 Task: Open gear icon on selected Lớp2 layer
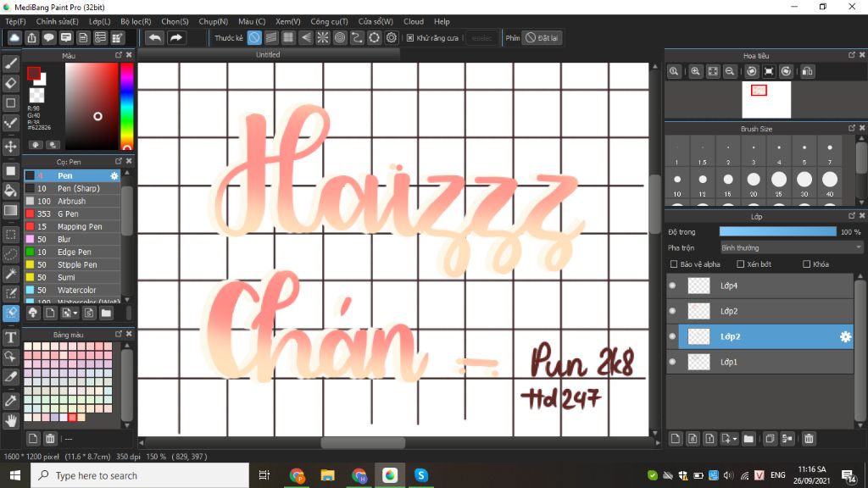pos(845,336)
